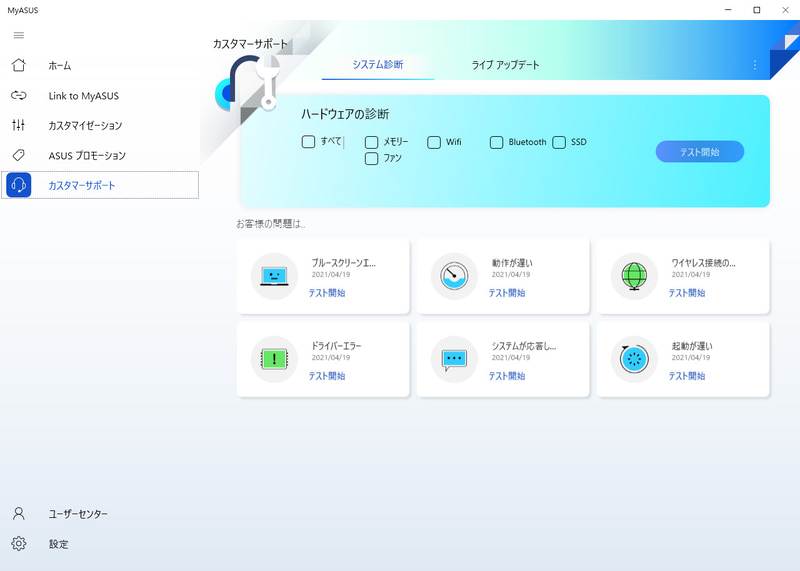Open the three-dot more options menu
The width and height of the screenshot is (800, 571).
(x=755, y=65)
